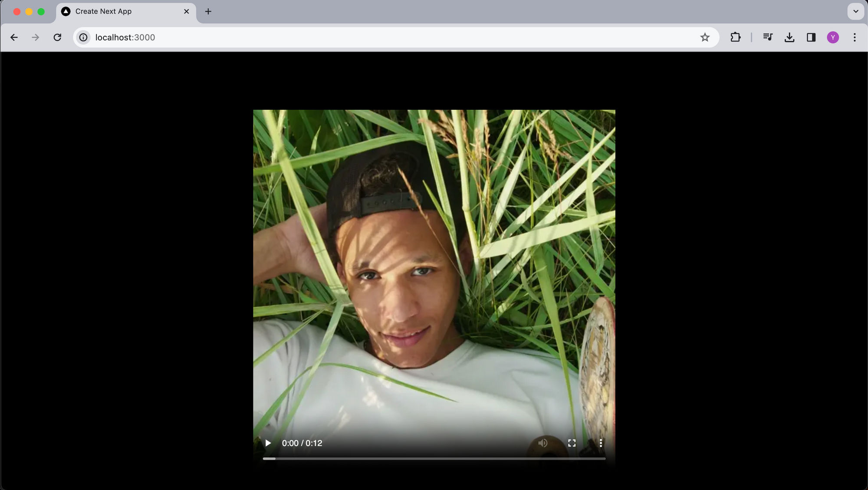
Task: Navigate forward in browser history
Action: pyautogui.click(x=35, y=37)
